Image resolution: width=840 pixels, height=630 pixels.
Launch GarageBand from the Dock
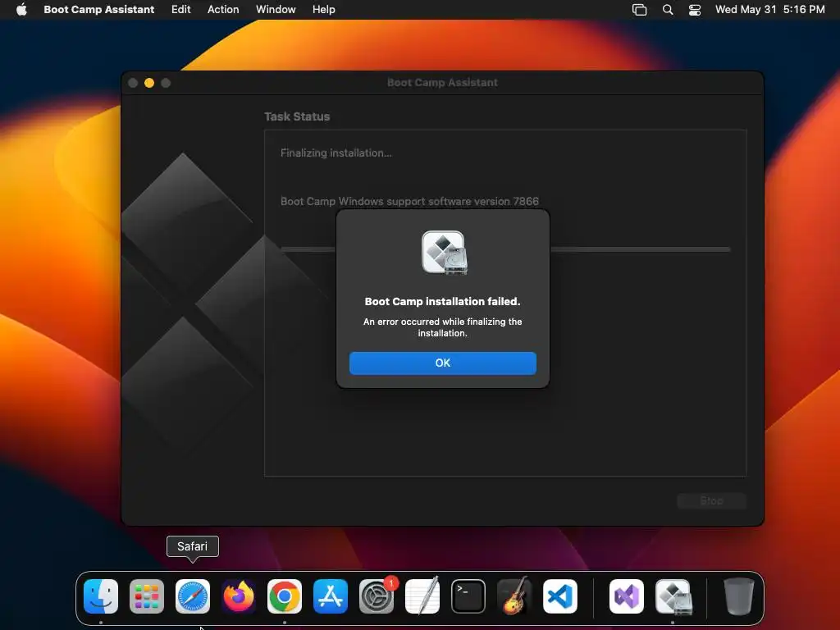click(514, 596)
